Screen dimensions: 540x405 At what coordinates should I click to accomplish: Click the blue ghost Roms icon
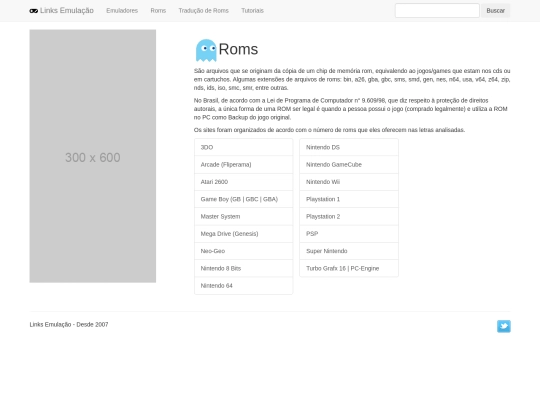pos(206,50)
